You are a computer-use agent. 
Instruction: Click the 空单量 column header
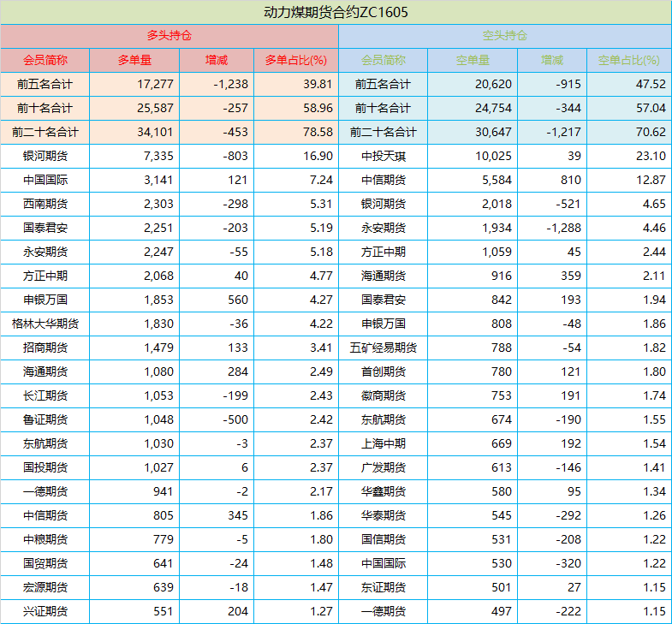473,60
